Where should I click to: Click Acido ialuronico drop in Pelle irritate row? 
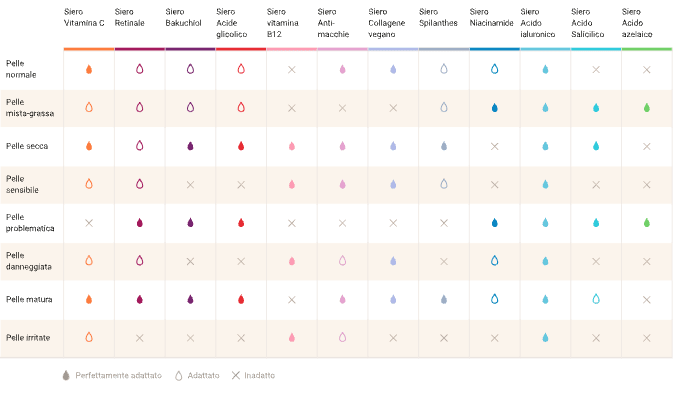click(x=545, y=338)
